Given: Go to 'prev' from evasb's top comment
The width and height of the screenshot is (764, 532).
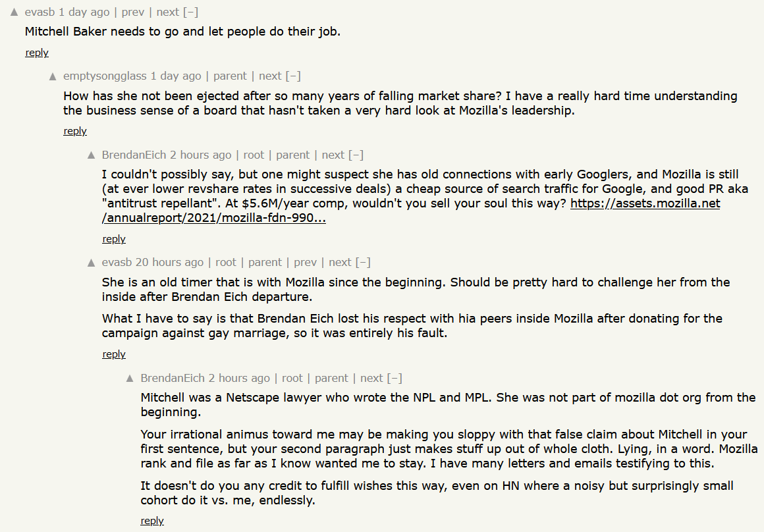Looking at the screenshot, I should [133, 12].
